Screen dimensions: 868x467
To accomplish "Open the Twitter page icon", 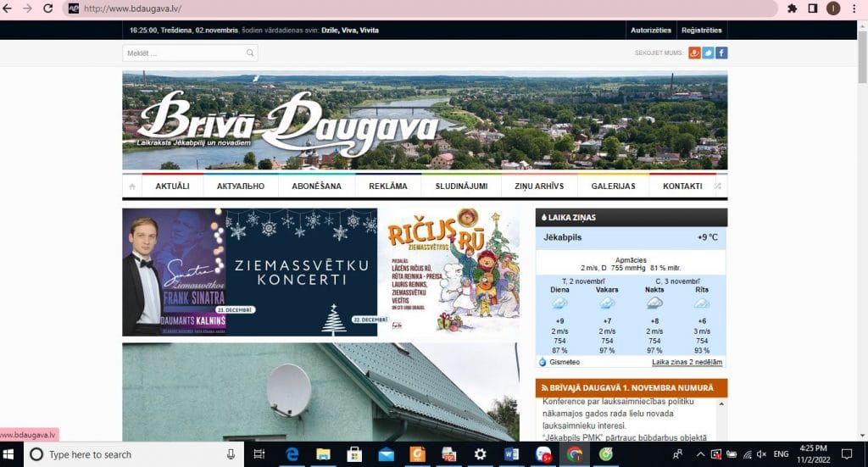I will [708, 53].
